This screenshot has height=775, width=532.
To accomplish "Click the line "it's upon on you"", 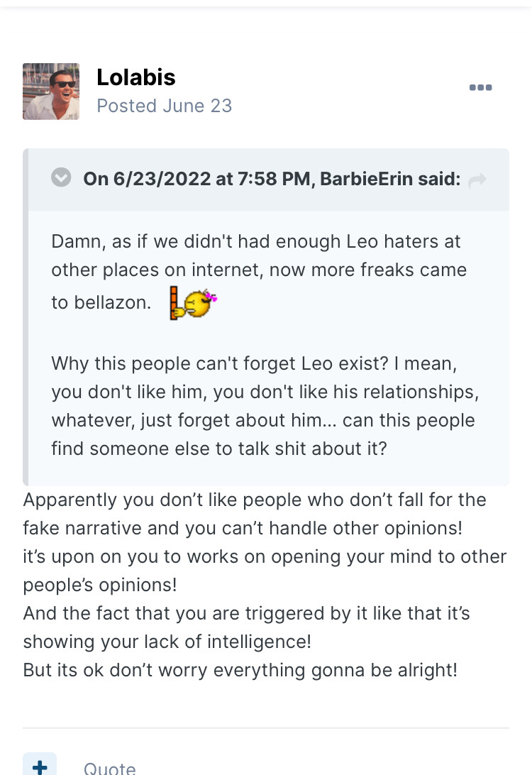I will coord(265,556).
